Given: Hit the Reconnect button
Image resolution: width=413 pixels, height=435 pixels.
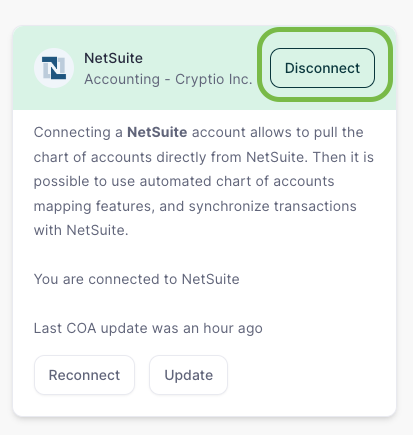Looking at the screenshot, I should pyautogui.click(x=84, y=375).
